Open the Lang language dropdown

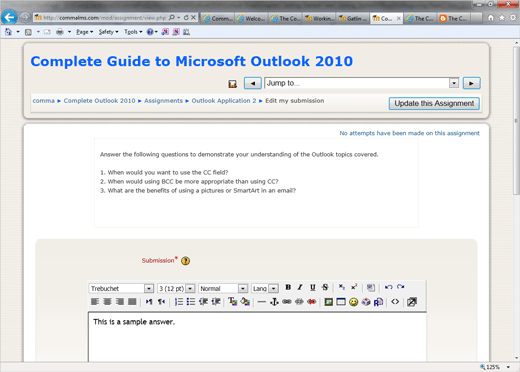coord(273,288)
